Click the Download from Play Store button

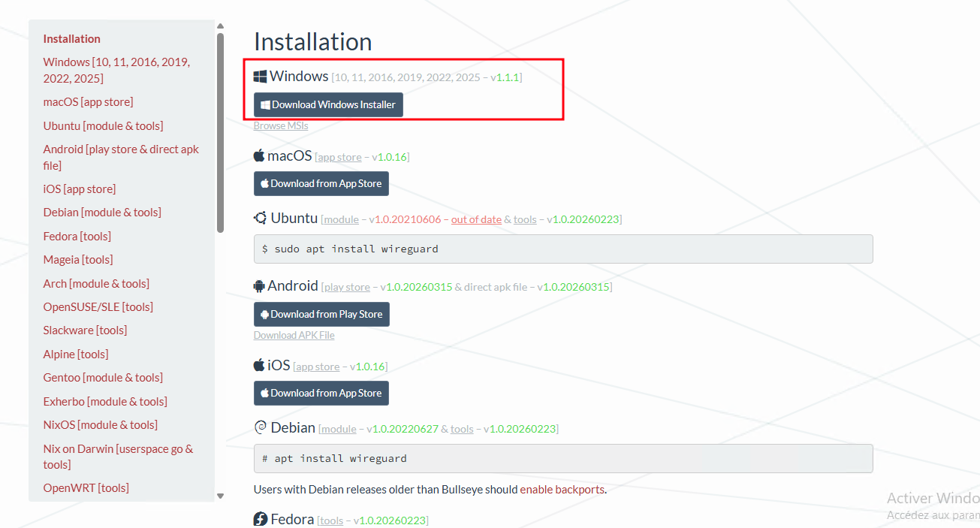point(321,314)
